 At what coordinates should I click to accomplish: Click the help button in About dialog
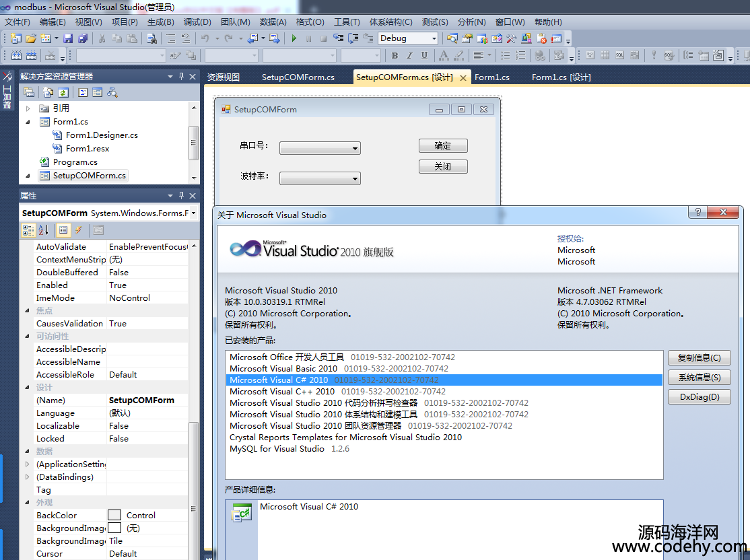coord(697,212)
